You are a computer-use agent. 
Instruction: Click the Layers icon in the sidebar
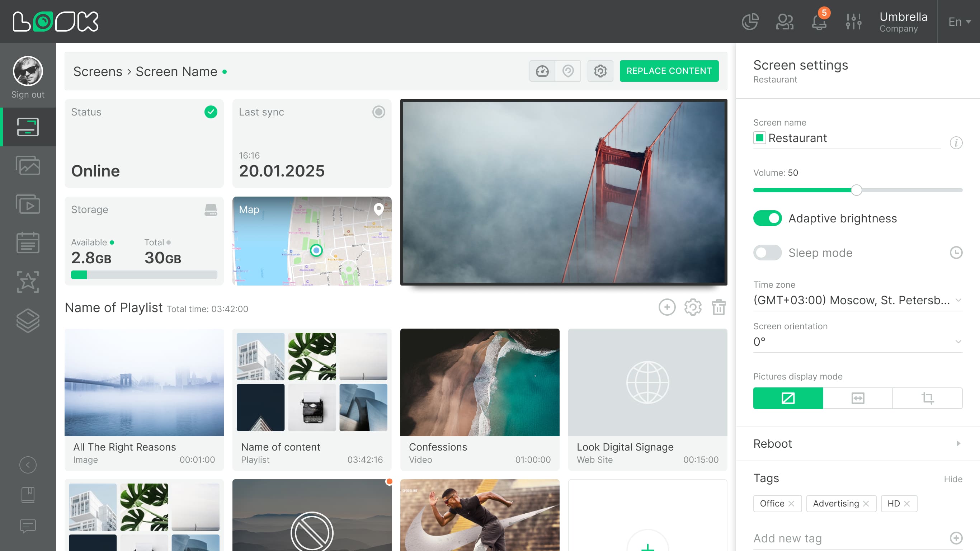[x=28, y=320]
